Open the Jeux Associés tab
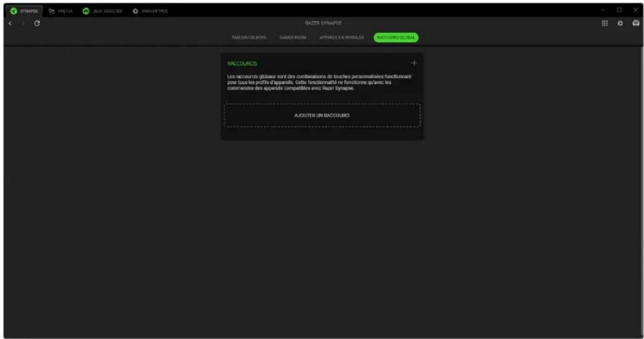 (x=103, y=11)
